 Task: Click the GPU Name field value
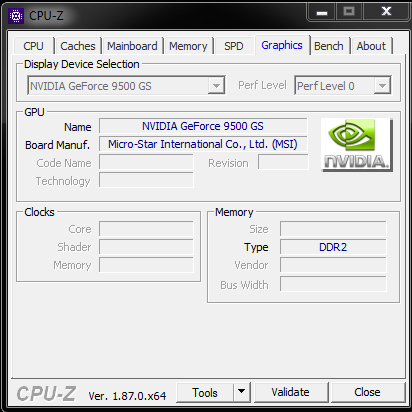tap(203, 126)
